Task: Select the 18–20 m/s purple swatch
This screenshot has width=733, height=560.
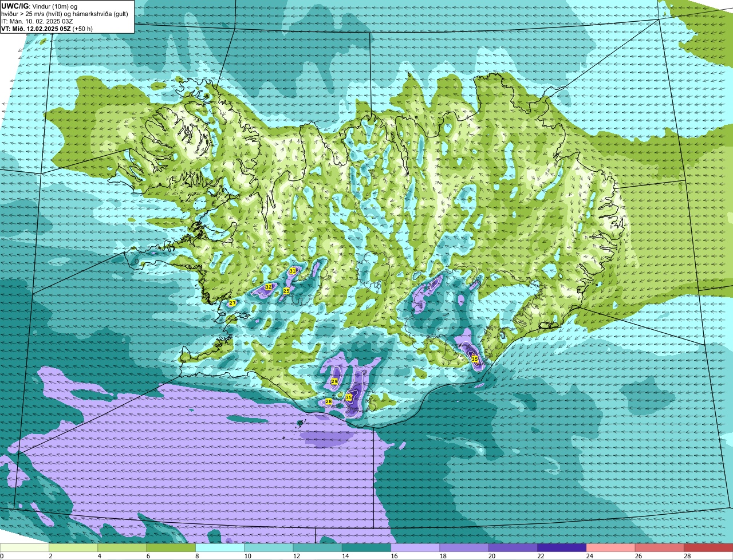Action: click(x=464, y=548)
